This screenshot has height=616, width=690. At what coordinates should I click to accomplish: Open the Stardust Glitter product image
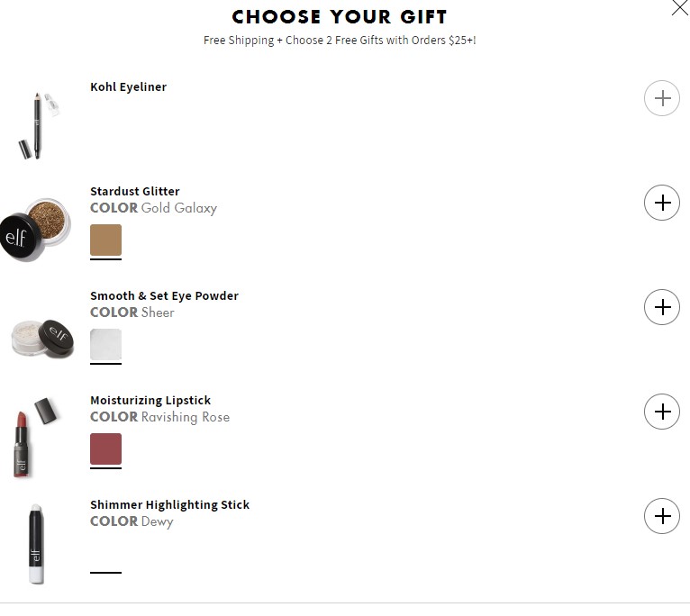[36, 230]
